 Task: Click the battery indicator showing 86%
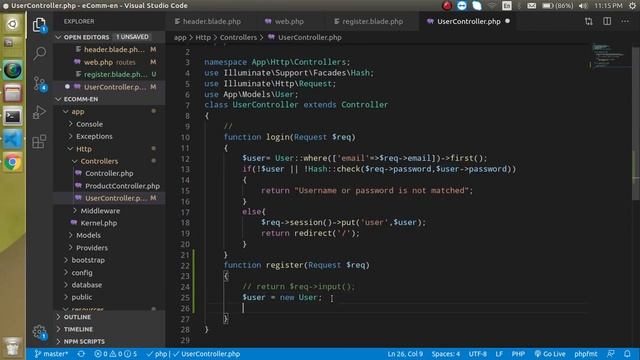(x=558, y=6)
